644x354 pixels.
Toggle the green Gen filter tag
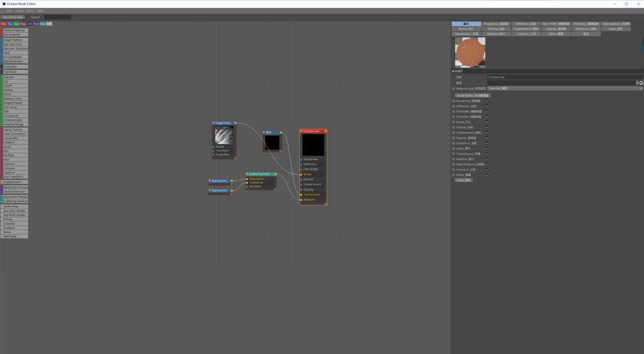(17, 24)
